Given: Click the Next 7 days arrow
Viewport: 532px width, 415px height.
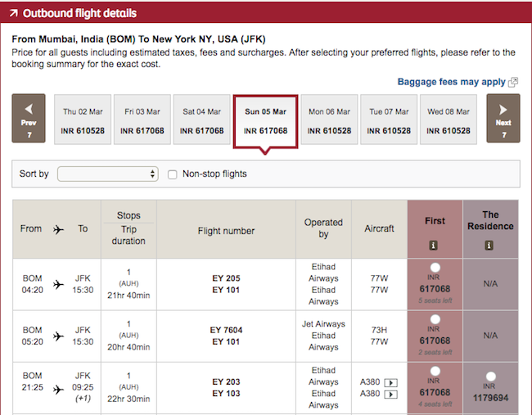Looking at the screenshot, I should click(503, 119).
